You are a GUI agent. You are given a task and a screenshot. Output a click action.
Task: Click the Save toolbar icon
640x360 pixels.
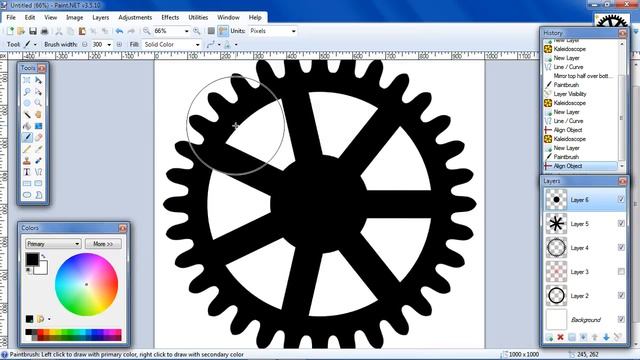(33, 31)
